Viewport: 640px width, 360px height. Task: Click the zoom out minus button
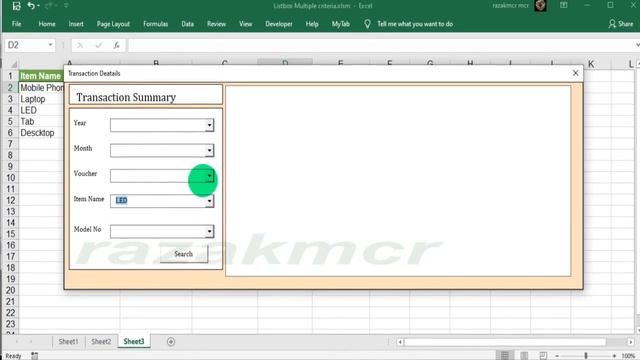point(557,356)
